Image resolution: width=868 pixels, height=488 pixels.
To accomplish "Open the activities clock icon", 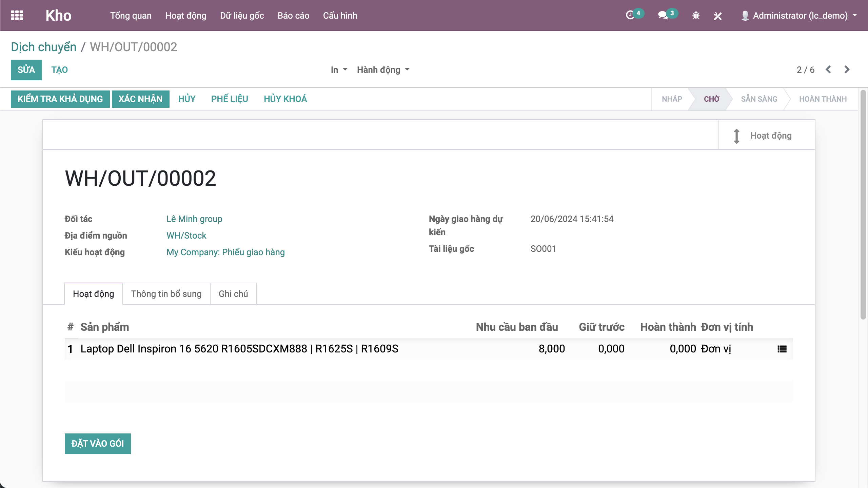I will [630, 15].
